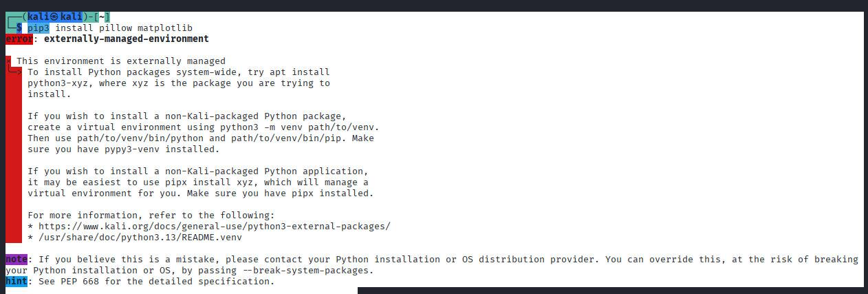Click 'pypy3-venv installed' text
868x294 pixels.
point(160,149)
